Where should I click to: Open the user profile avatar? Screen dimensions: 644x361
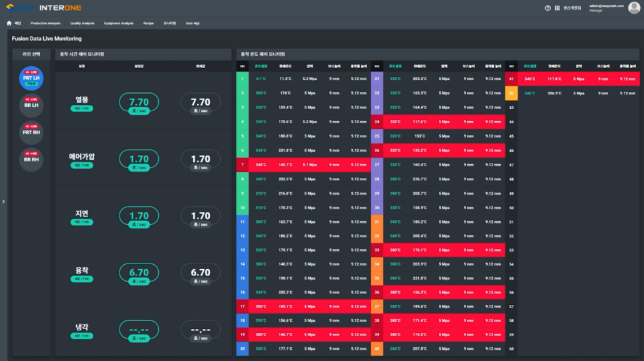click(634, 7)
